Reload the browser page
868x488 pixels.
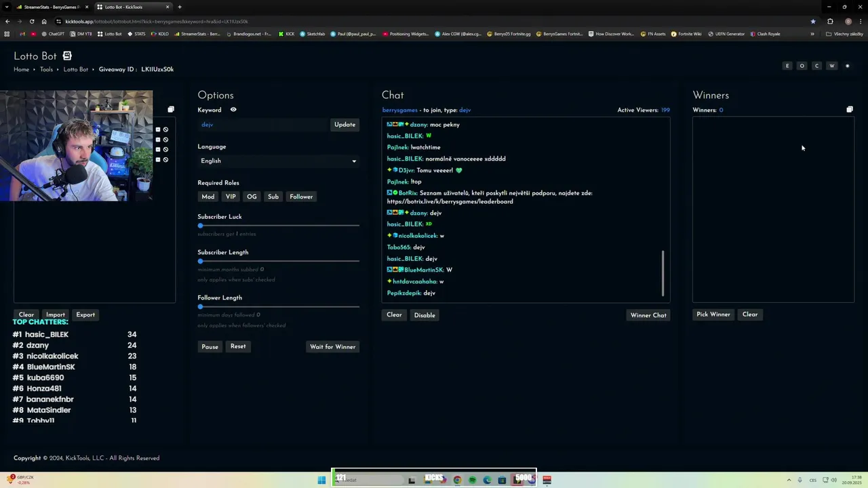32,21
